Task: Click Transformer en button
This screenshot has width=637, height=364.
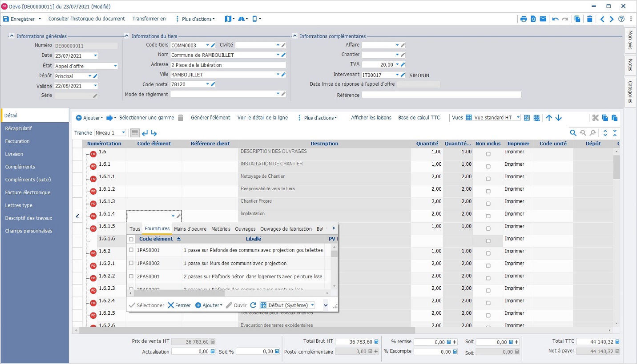Action: pos(149,19)
